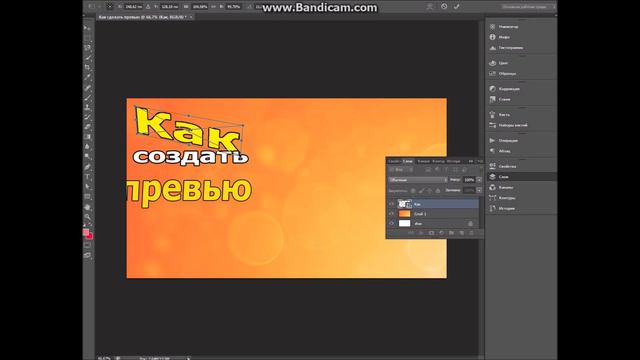Click the История icon in right dock
This screenshot has width=640, height=360.
pos(493,209)
